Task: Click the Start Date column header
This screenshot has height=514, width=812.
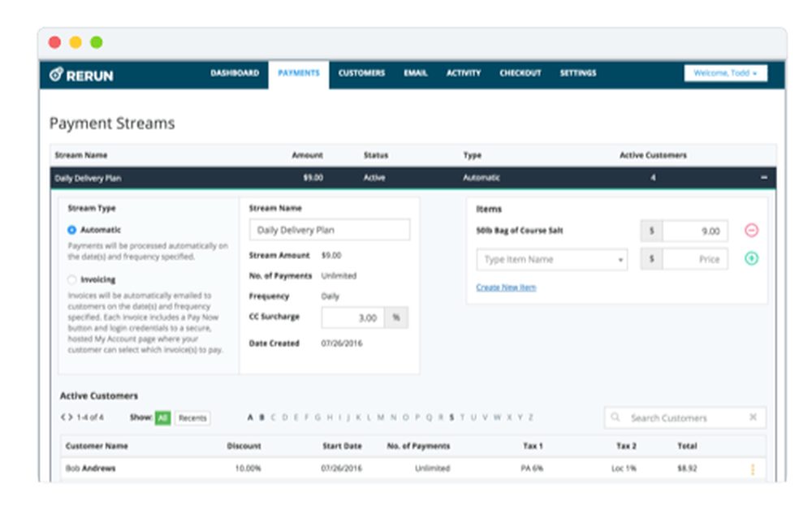Action: point(343,446)
